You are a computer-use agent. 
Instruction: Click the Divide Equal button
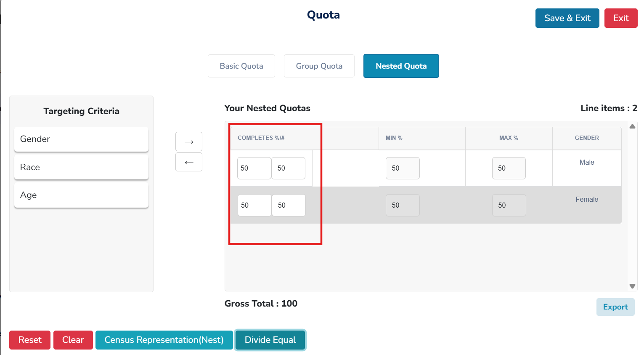click(270, 340)
